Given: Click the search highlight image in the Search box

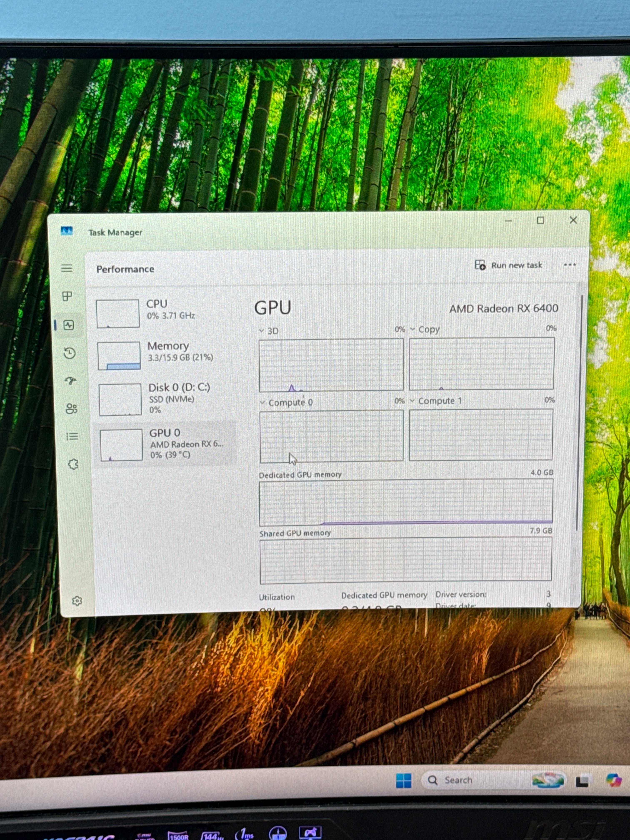Looking at the screenshot, I should tap(548, 780).
